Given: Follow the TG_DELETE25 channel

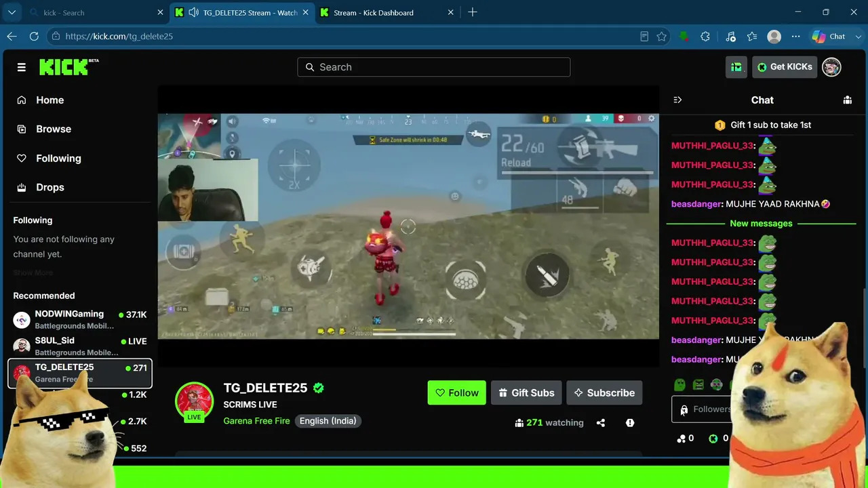Looking at the screenshot, I should coord(456,393).
